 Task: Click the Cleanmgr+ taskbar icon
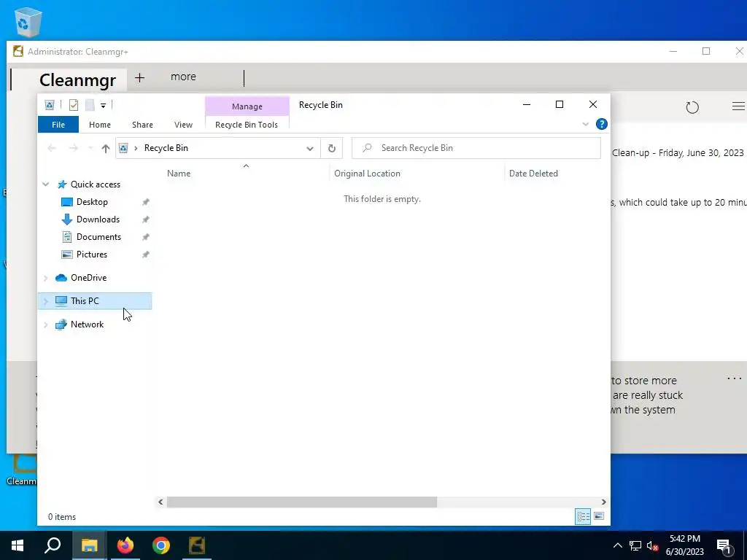tap(197, 545)
